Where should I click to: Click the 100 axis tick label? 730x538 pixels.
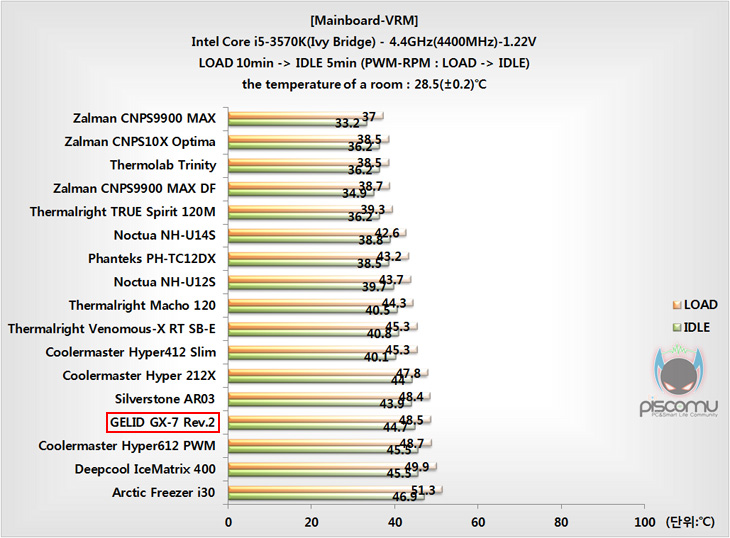645,523
